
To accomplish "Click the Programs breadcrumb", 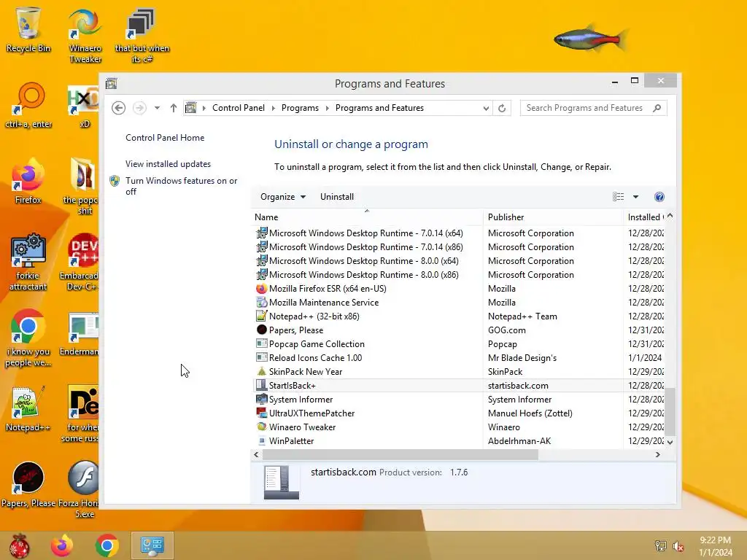I will [x=300, y=108].
